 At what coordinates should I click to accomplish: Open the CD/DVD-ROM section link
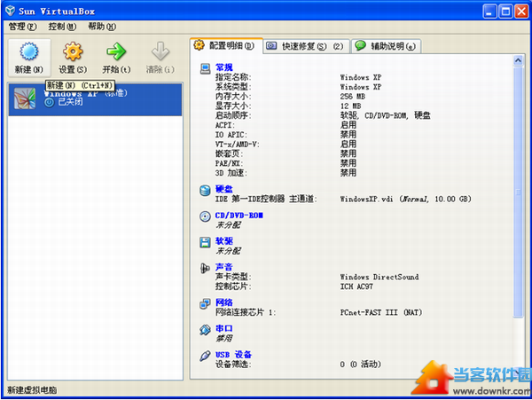point(239,216)
